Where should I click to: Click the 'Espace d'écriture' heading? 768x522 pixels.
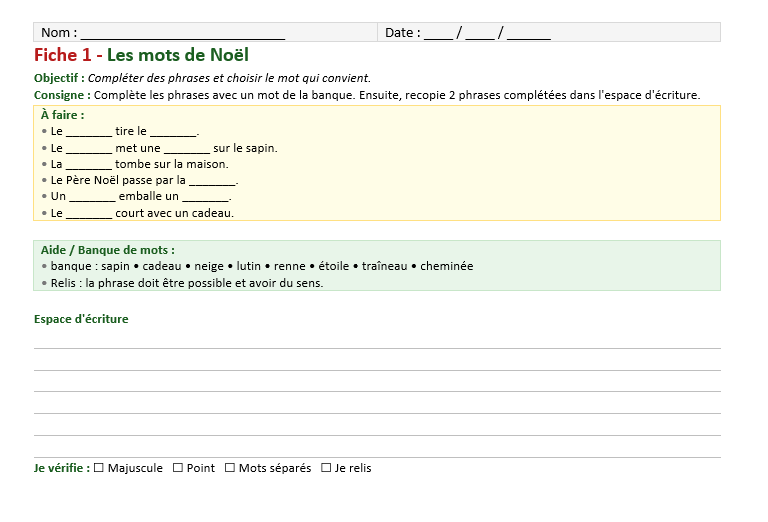pos(81,319)
